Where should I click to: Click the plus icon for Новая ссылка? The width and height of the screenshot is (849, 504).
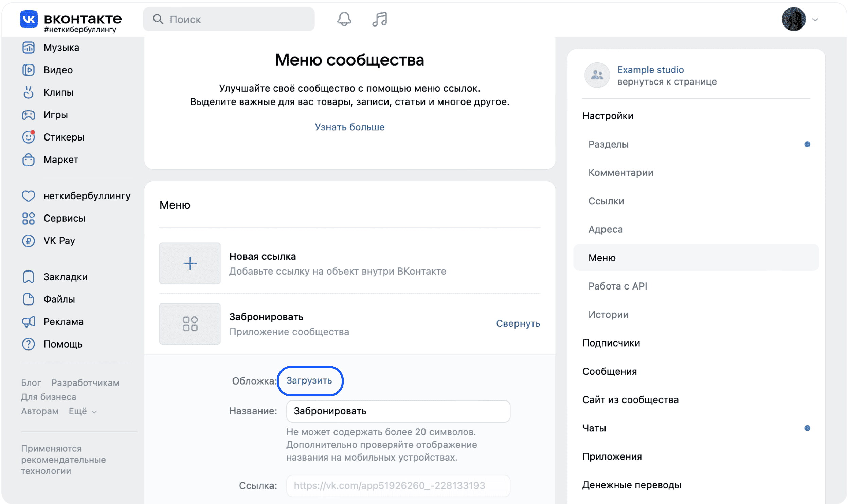pyautogui.click(x=190, y=263)
